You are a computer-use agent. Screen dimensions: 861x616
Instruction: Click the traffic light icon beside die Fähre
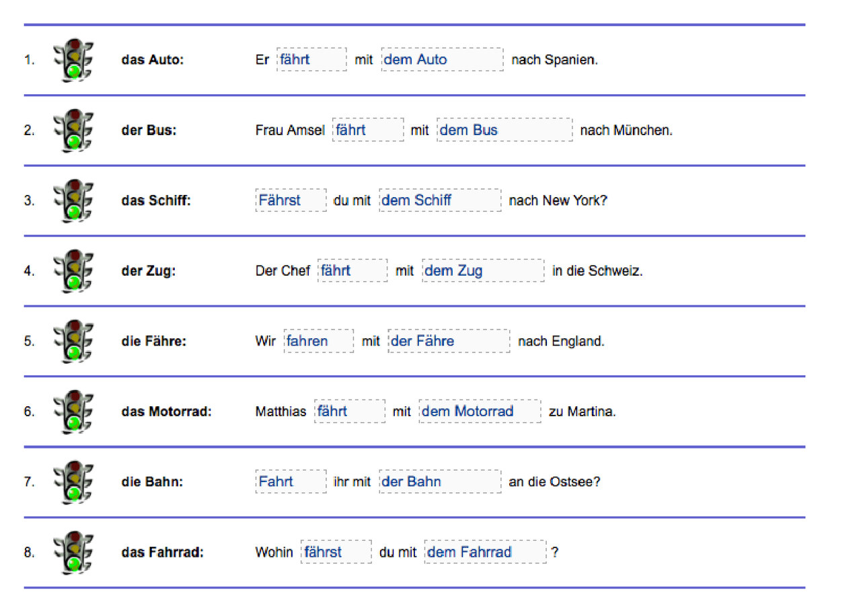73,341
